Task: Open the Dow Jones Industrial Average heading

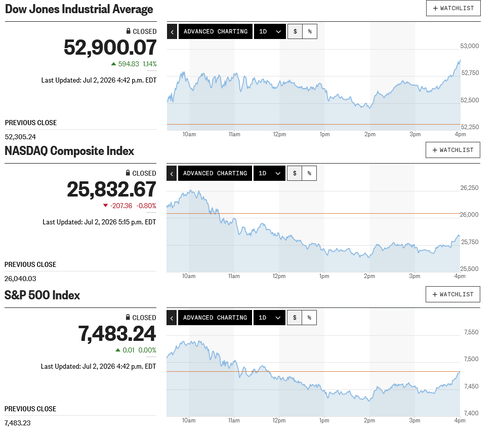Action: [79, 9]
